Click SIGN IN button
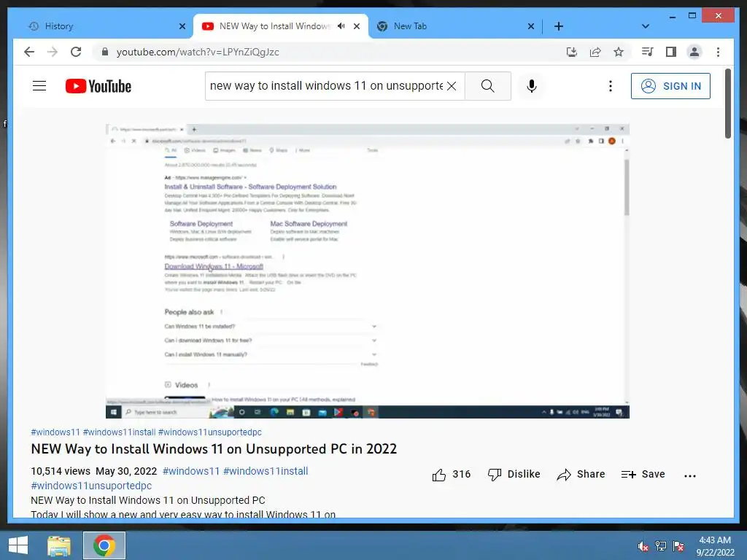The image size is (747, 560). point(670,86)
